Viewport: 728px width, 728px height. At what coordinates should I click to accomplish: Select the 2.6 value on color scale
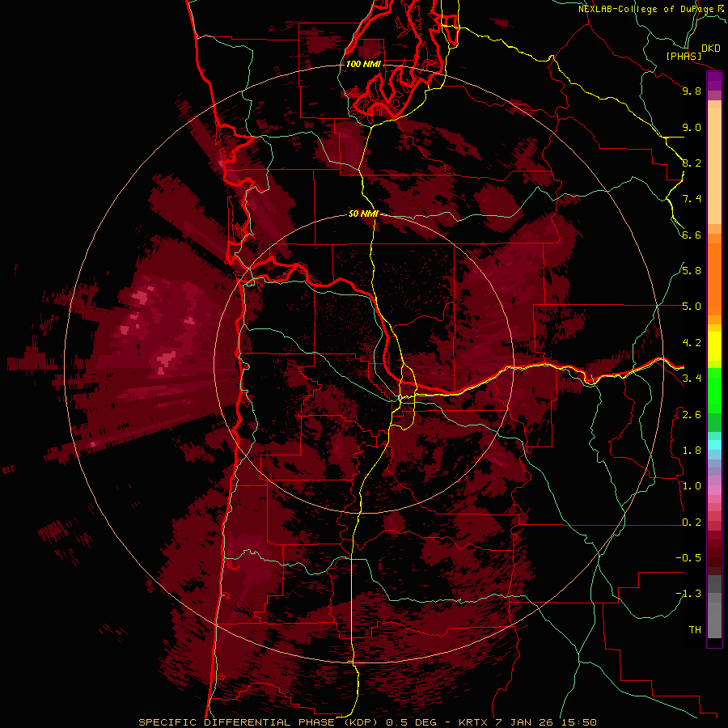[x=692, y=415]
